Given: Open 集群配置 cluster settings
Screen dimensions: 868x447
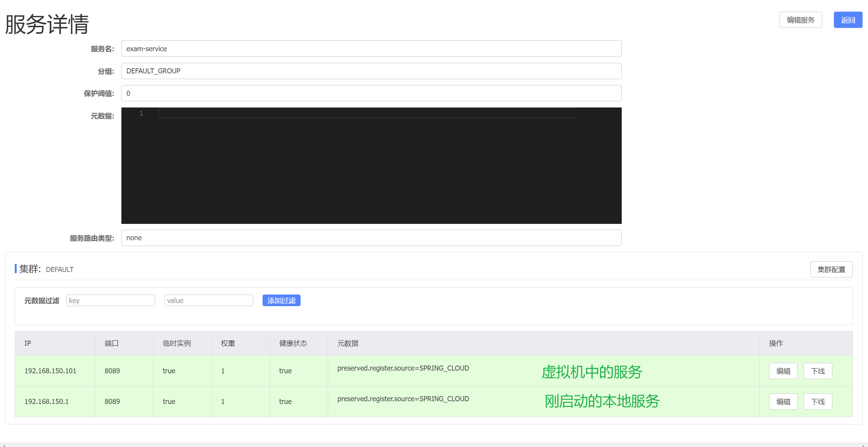Looking at the screenshot, I should [831, 269].
